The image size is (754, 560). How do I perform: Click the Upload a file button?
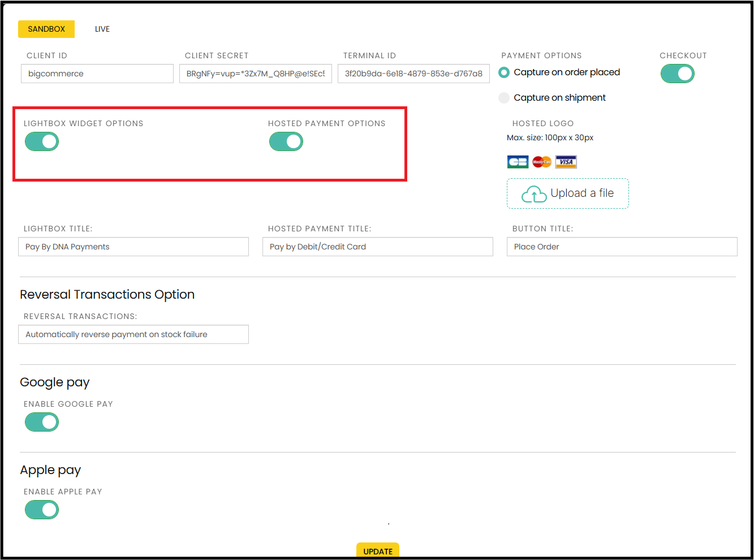coord(568,193)
